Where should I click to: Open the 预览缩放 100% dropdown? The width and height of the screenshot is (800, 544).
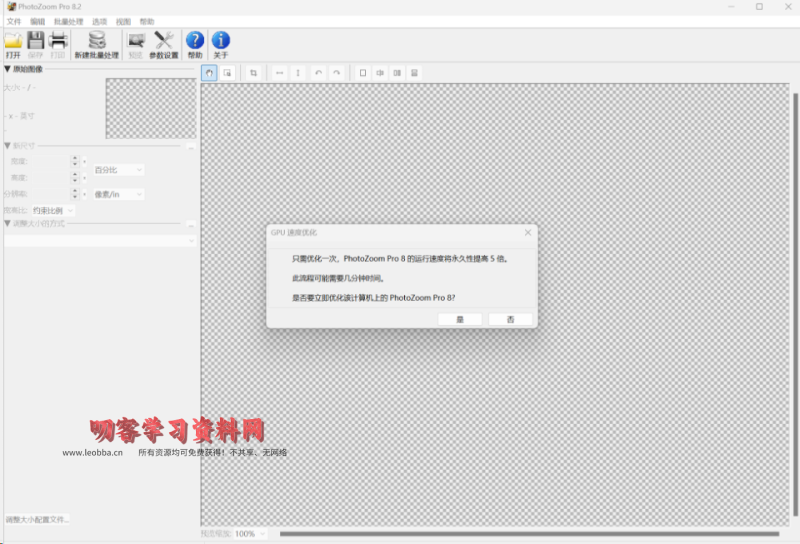click(250, 534)
